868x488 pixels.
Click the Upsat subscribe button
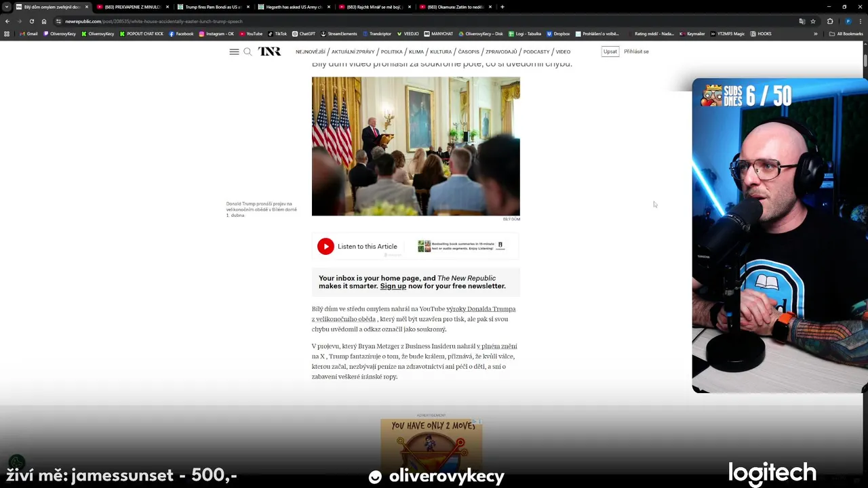click(x=610, y=52)
